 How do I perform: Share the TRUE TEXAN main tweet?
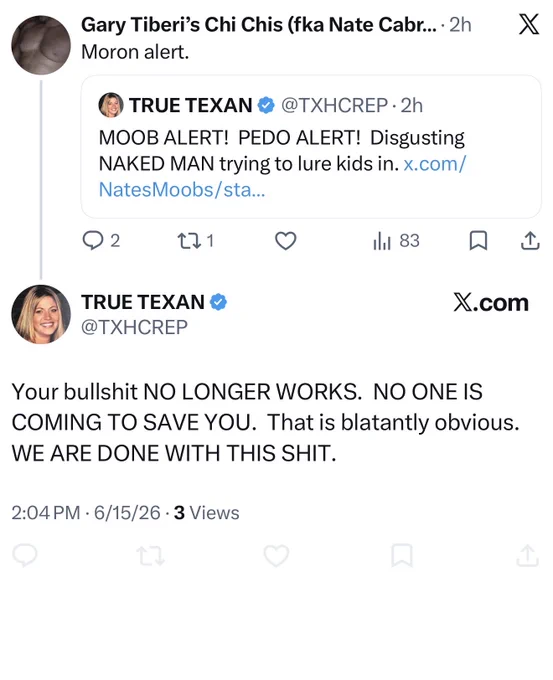tap(527, 556)
